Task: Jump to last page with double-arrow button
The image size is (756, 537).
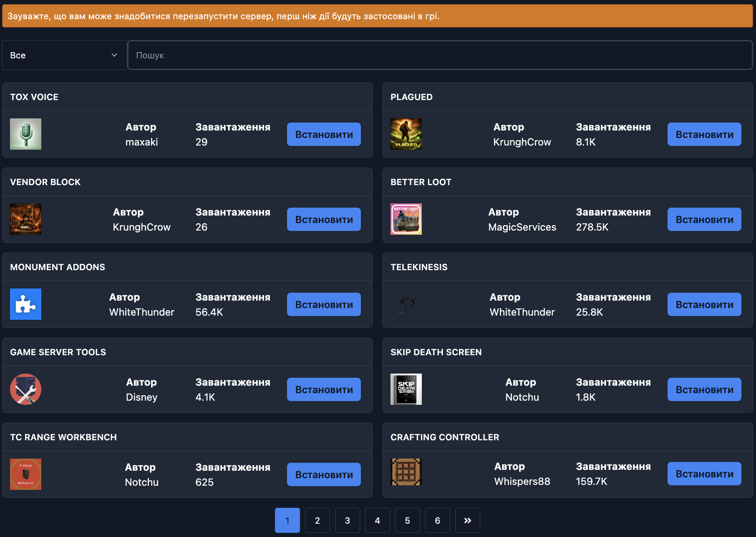Action: pos(467,520)
